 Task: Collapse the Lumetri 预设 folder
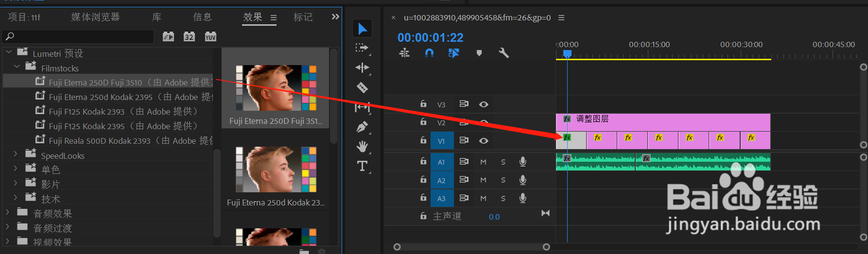[x=8, y=51]
